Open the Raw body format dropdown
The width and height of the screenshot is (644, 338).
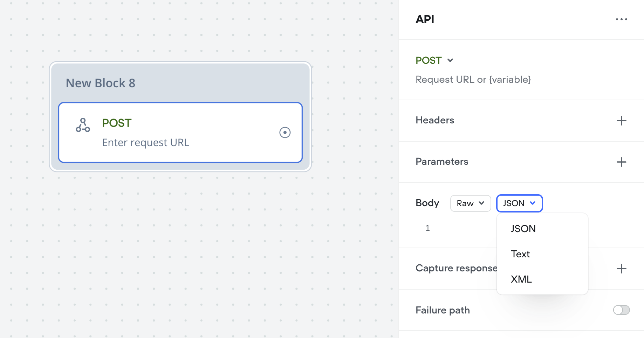(x=470, y=203)
